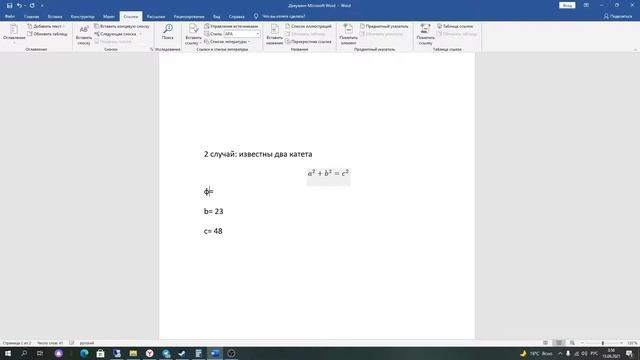Screen dimensions: 640x360
Task: Collapse the ribbon with the chevron
Action: 635,49
